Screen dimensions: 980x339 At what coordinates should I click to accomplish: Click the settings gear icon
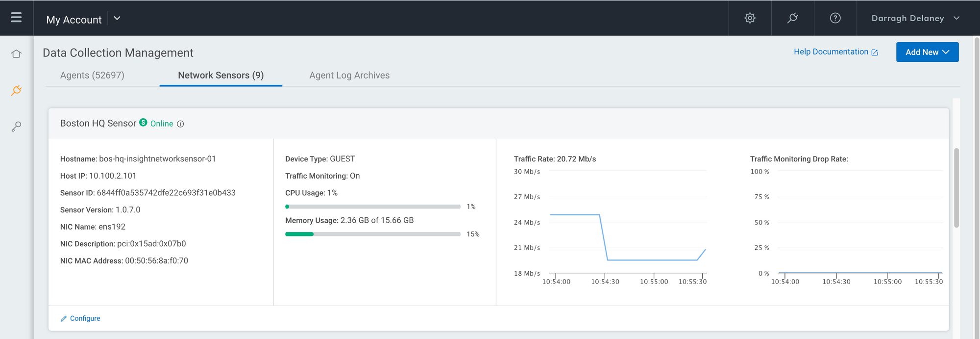(750, 18)
